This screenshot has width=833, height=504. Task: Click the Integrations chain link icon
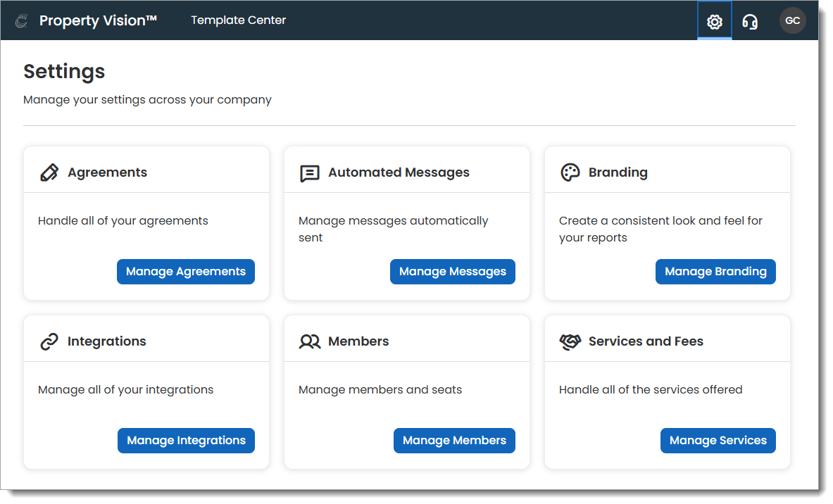pos(49,342)
